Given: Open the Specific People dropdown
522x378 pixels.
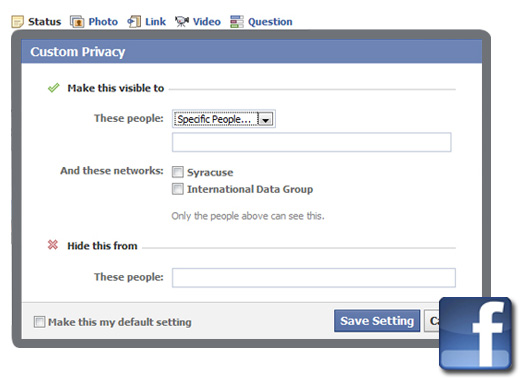Looking at the screenshot, I should 224,119.
